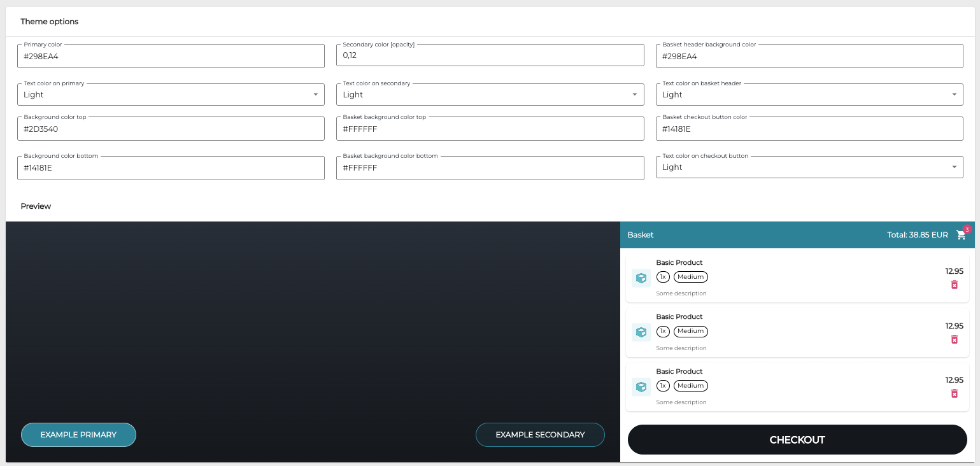Click the Background color top field
980x466 pixels.
[171, 129]
